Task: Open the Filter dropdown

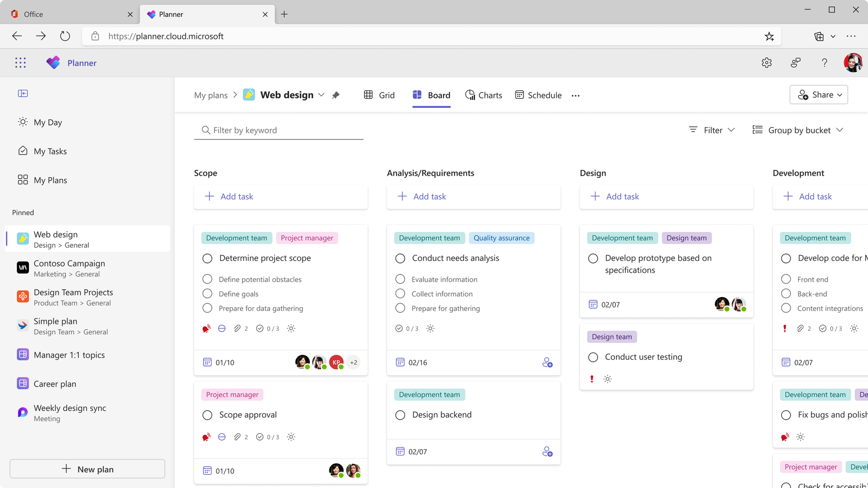Action: tap(711, 130)
